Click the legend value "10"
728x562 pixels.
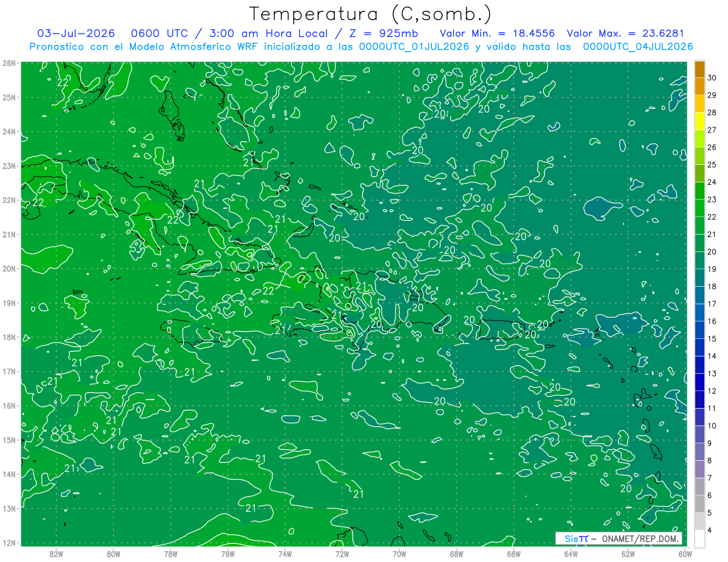point(712,426)
